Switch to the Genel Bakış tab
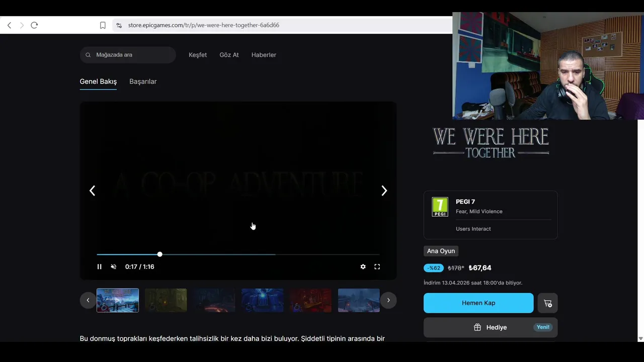The width and height of the screenshot is (644, 362). click(98, 81)
